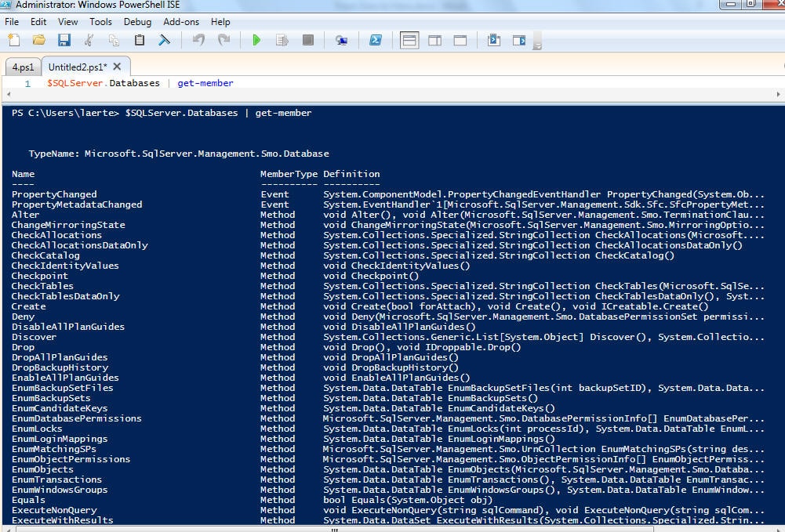The height and width of the screenshot is (532, 785).
Task: Open New Remote PowerShell Tab icon
Action: (x=341, y=40)
